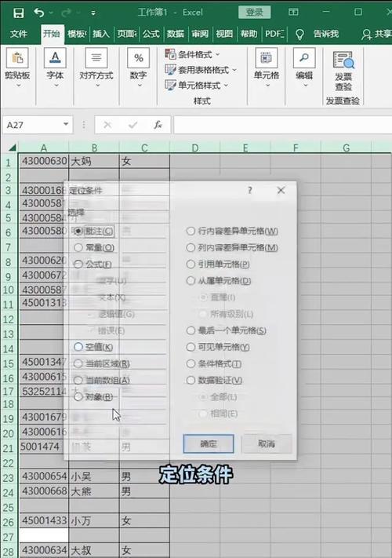Switch to the 审阅 ribbon tab
The height and width of the screenshot is (558, 392).
coord(200,34)
